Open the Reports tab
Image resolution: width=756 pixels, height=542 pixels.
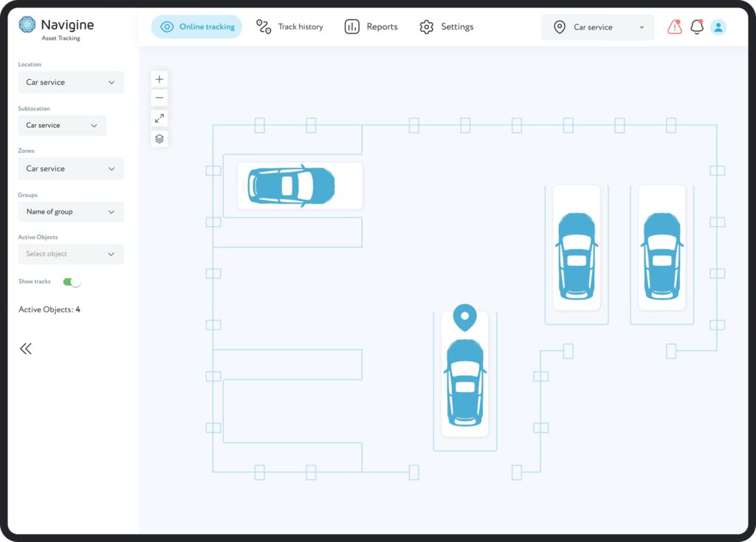tap(371, 27)
